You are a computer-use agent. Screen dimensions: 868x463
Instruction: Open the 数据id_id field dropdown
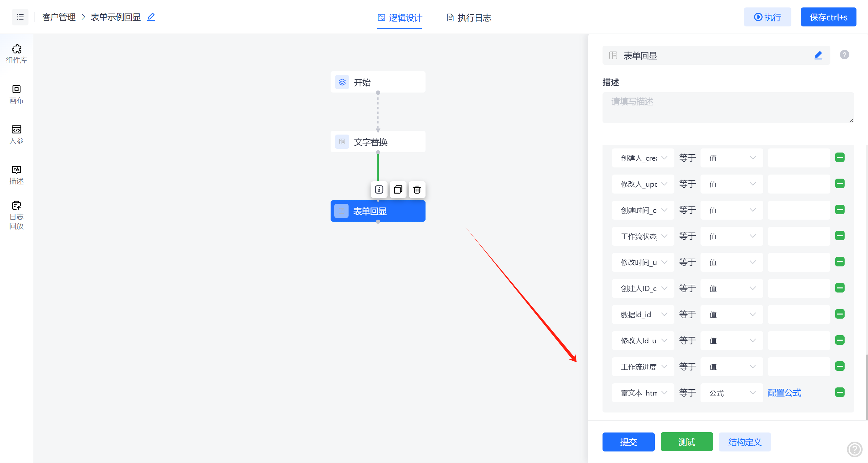tap(643, 314)
